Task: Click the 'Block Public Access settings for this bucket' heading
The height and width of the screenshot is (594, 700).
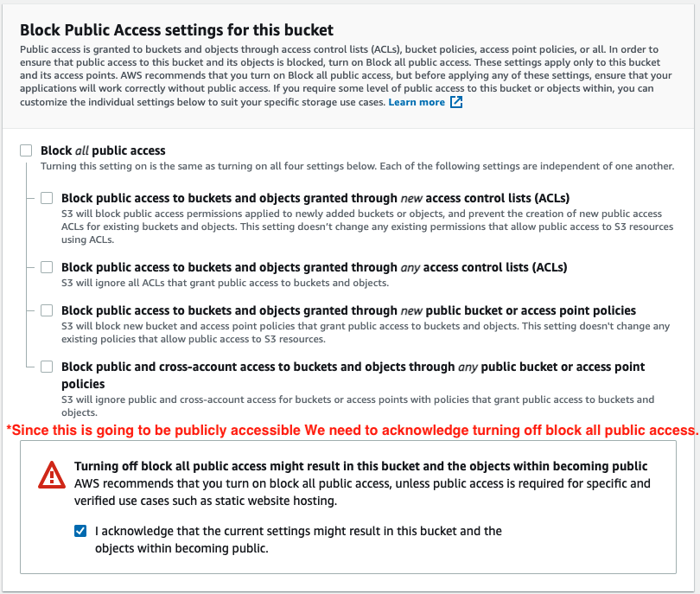Action: (x=176, y=30)
